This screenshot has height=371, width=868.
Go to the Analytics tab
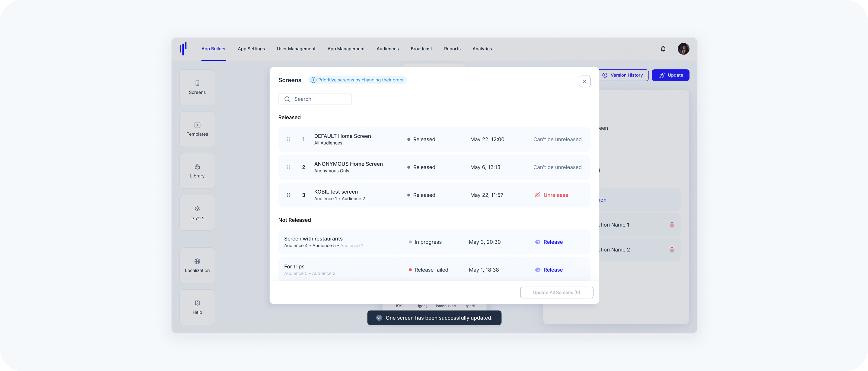tap(482, 49)
